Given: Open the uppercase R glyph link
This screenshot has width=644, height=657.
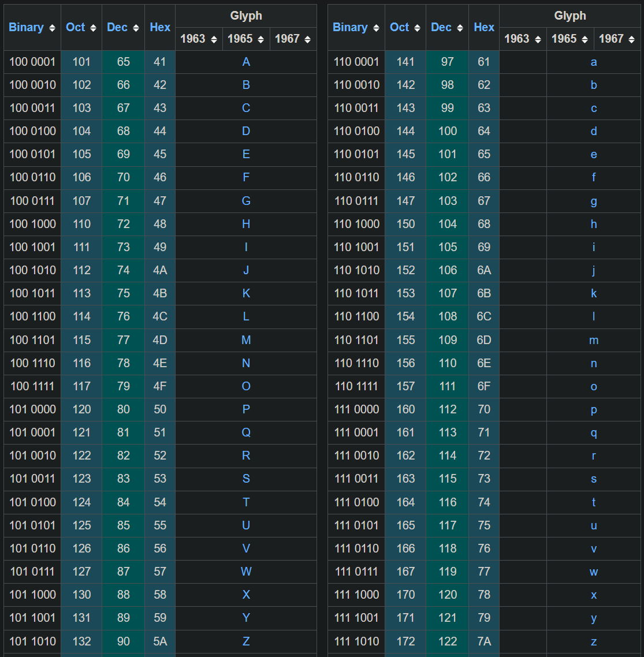Looking at the screenshot, I should pos(246,456).
